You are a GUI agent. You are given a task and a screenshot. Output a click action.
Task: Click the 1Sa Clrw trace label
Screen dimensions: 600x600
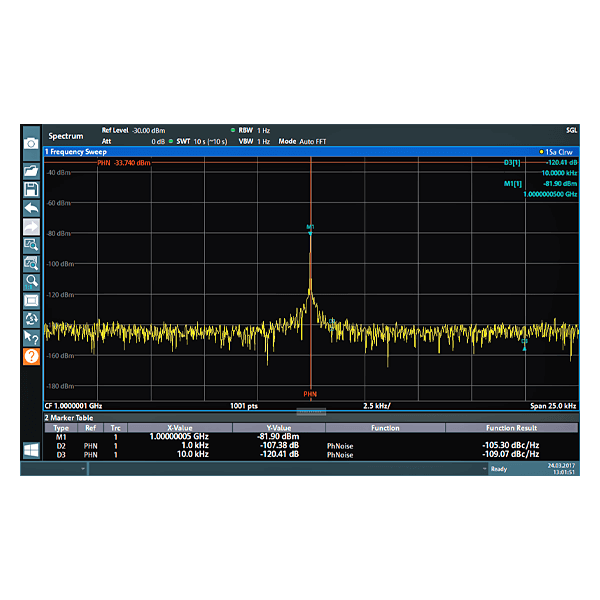pyautogui.click(x=556, y=152)
